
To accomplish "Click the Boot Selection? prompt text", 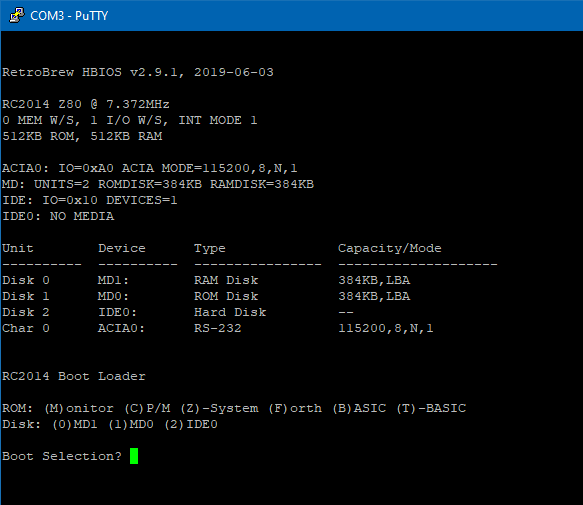I will coord(62,456).
